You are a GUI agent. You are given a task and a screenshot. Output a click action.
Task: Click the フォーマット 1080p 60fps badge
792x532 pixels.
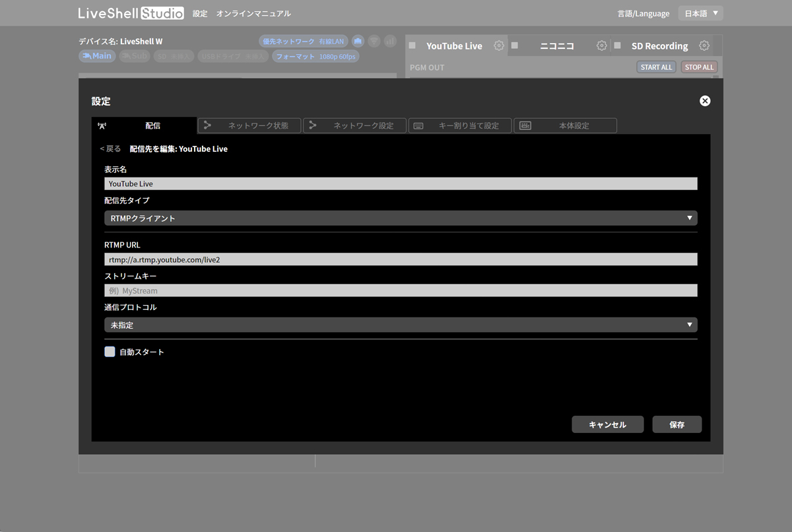pos(315,57)
